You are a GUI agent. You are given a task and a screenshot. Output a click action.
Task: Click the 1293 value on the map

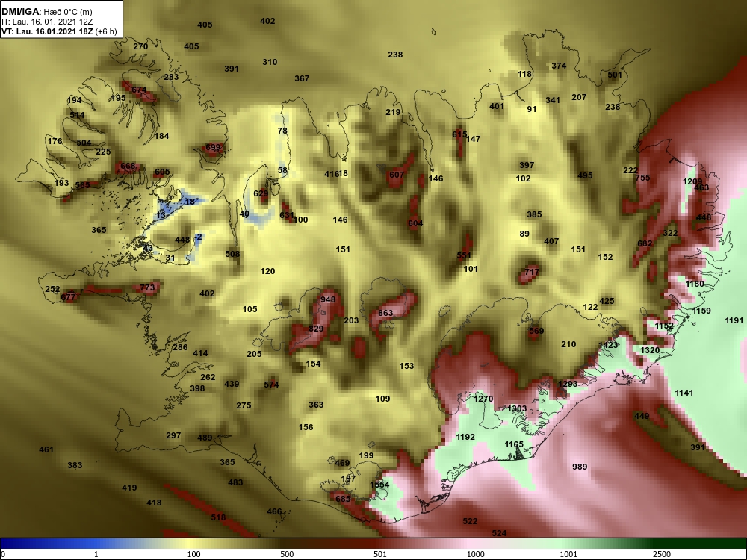tap(568, 384)
